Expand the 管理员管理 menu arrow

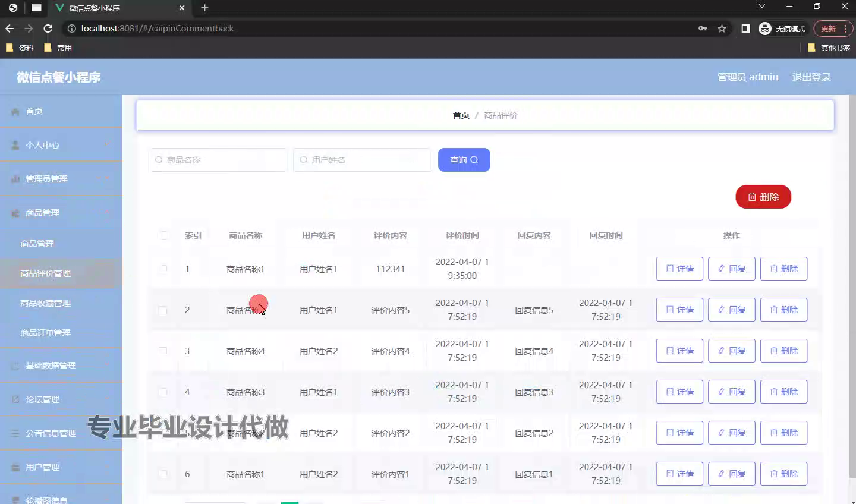tap(107, 179)
